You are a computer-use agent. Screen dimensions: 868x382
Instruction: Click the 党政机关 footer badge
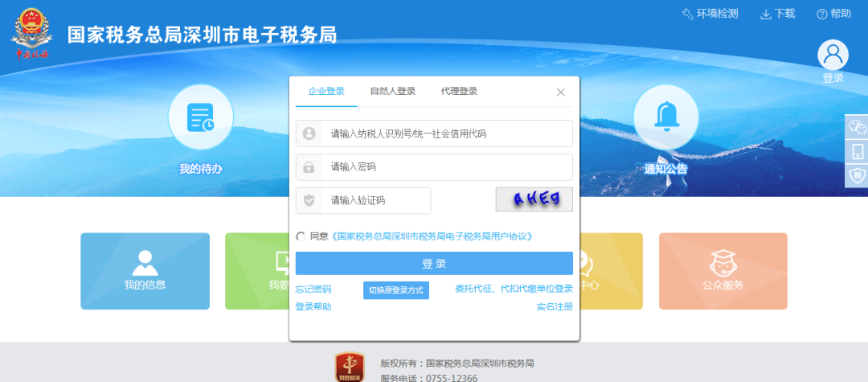click(350, 368)
